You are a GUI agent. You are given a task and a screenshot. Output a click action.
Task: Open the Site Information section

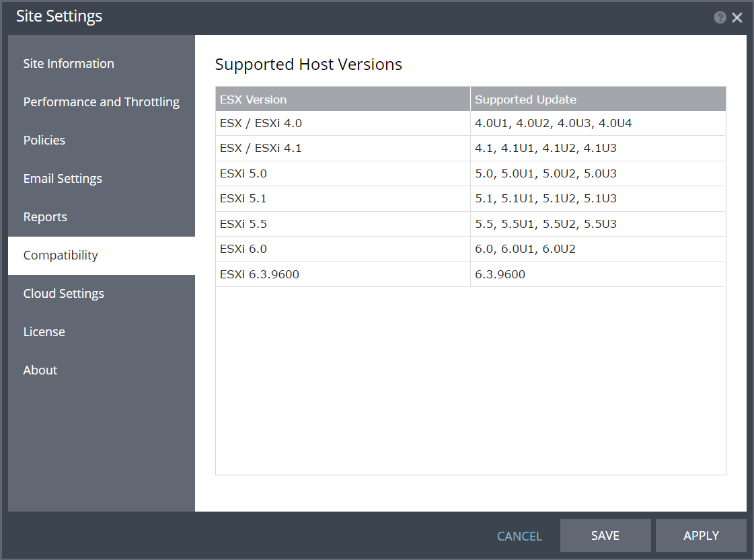coord(102,63)
